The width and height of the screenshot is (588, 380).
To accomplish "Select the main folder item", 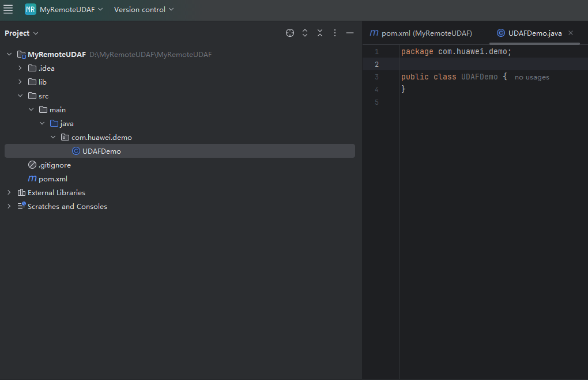I will tap(58, 110).
